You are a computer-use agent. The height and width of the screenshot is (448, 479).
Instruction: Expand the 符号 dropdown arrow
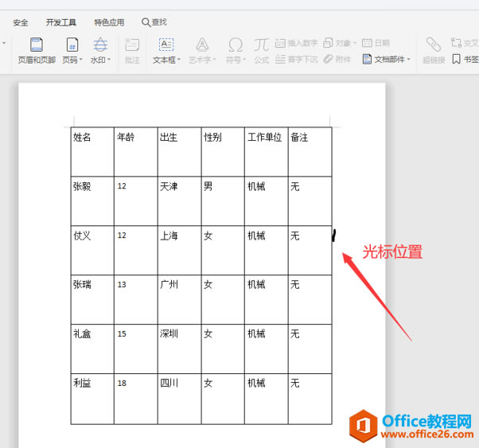click(244, 60)
